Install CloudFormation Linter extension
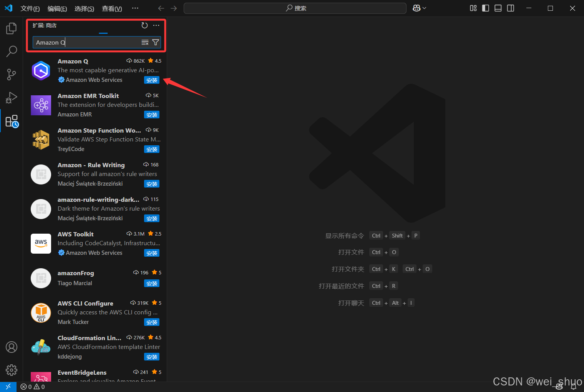 click(152, 357)
